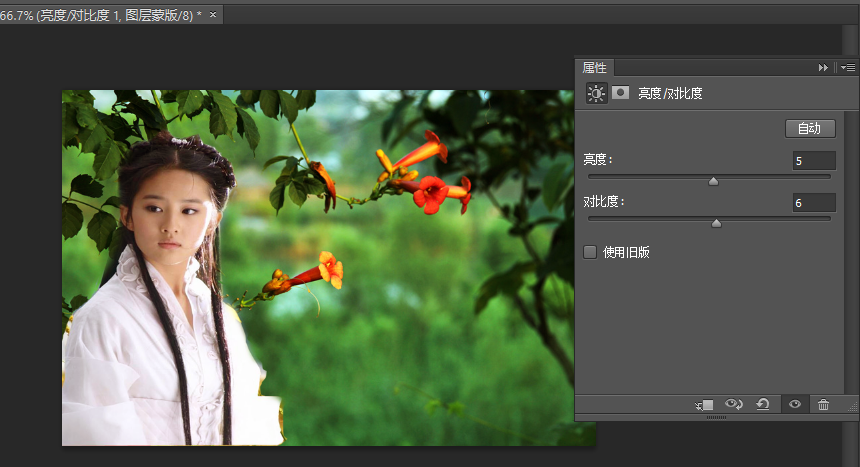Click the 对比度 value field showing 6
860x467 pixels.
point(814,203)
